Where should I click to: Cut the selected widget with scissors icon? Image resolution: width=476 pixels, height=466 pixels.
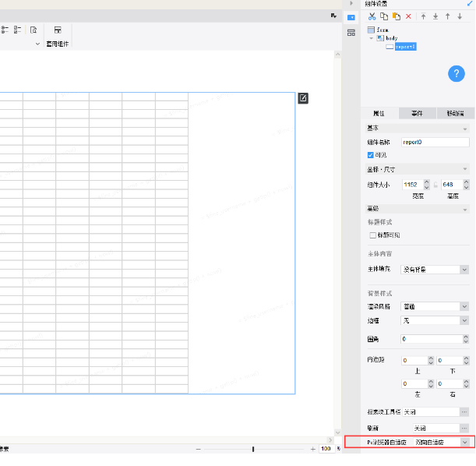(372, 16)
